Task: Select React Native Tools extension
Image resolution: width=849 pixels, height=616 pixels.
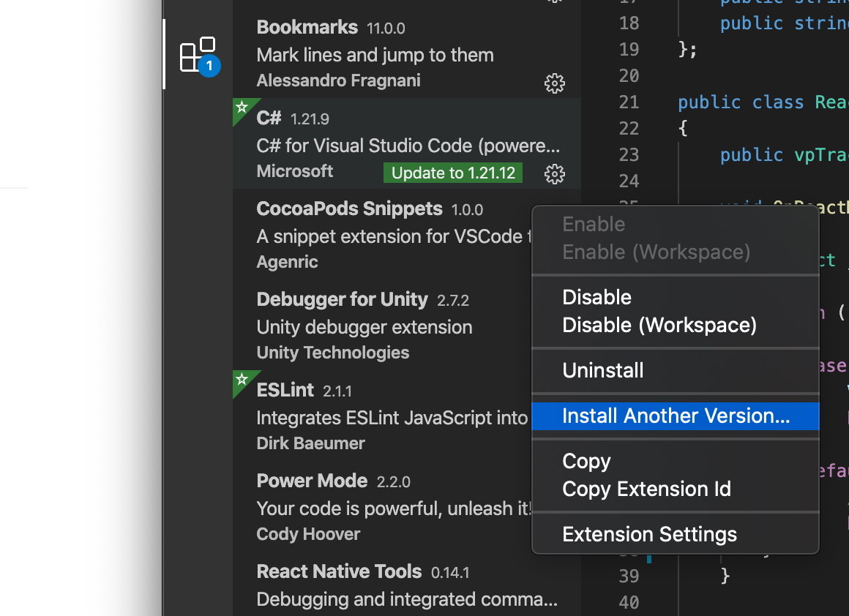Action: click(407, 584)
